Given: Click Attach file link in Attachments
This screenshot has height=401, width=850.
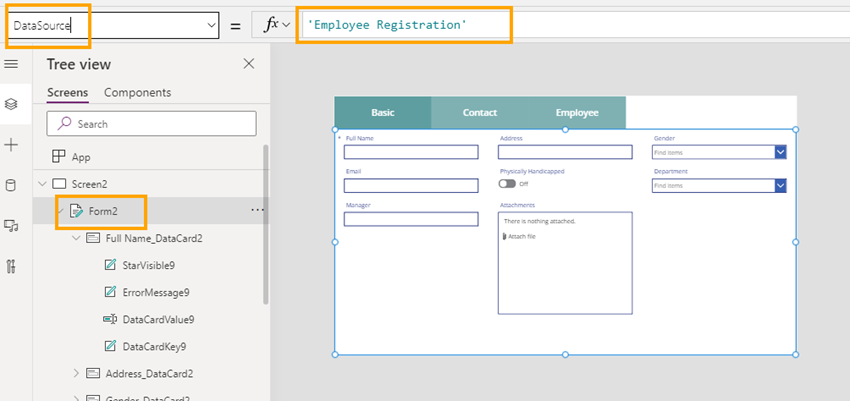Looking at the screenshot, I should coord(521,236).
